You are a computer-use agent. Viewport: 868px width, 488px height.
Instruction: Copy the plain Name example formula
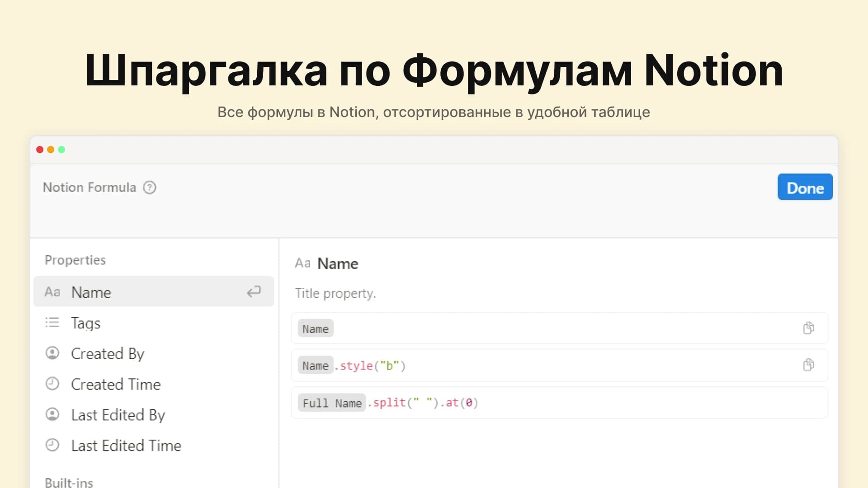pyautogui.click(x=808, y=328)
